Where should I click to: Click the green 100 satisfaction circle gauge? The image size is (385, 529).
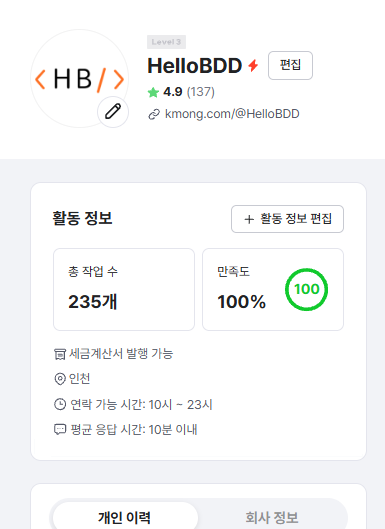306,289
